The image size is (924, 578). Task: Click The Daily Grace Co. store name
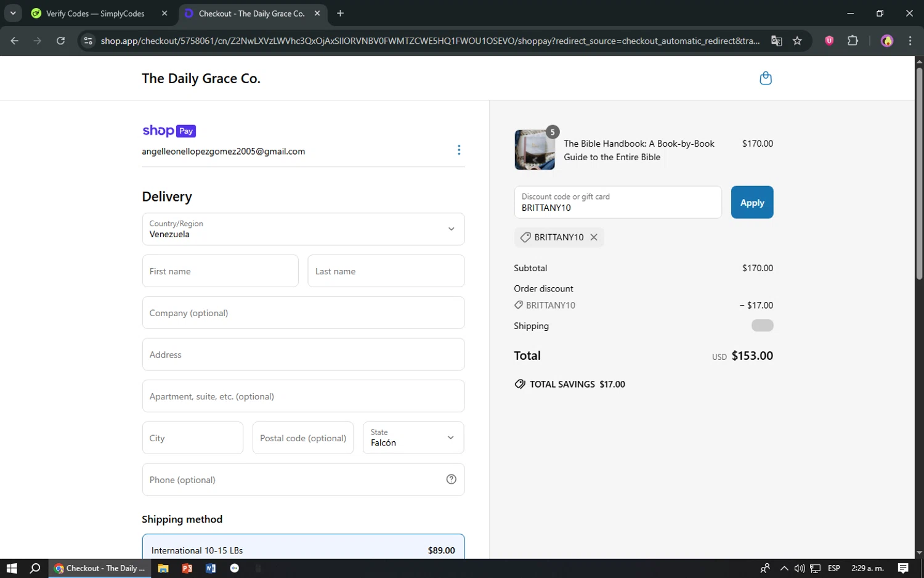click(201, 78)
